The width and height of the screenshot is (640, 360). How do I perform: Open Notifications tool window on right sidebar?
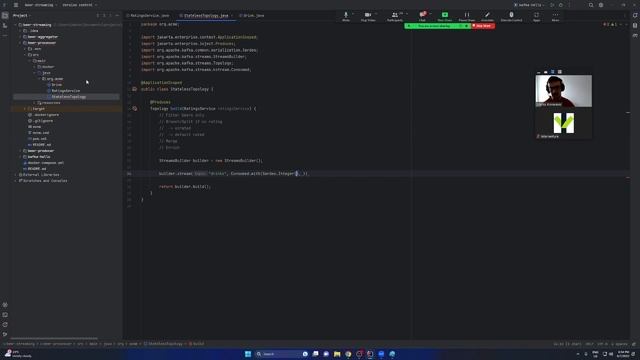[635, 16]
